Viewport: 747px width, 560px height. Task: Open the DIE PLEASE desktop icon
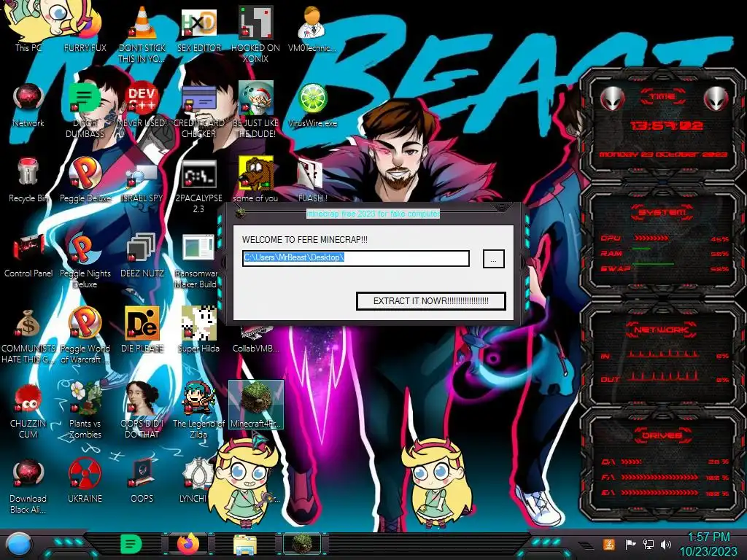pos(142,330)
